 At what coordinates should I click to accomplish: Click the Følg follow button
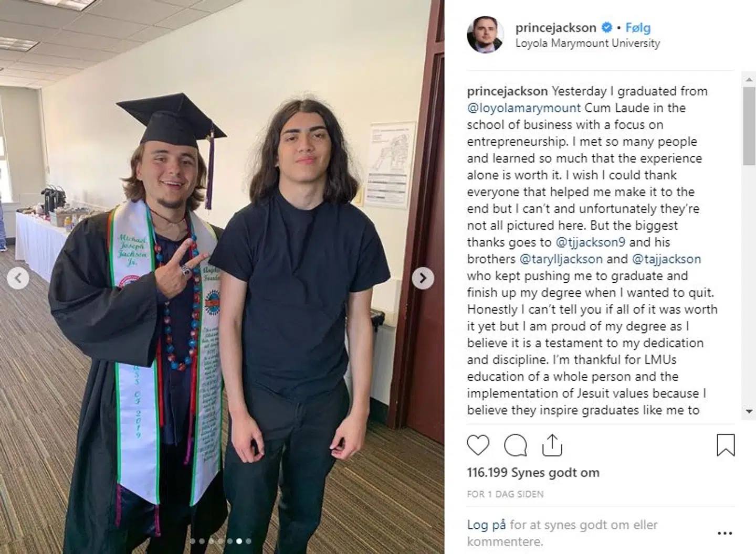click(637, 27)
